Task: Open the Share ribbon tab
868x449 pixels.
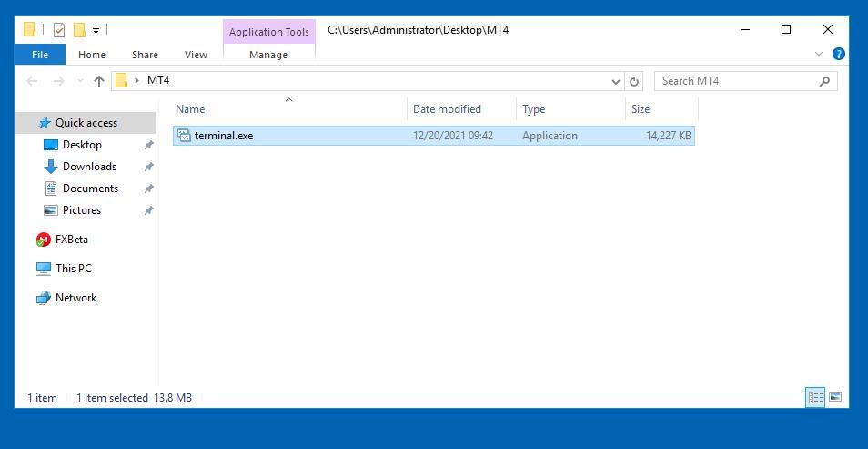Action: click(x=145, y=55)
